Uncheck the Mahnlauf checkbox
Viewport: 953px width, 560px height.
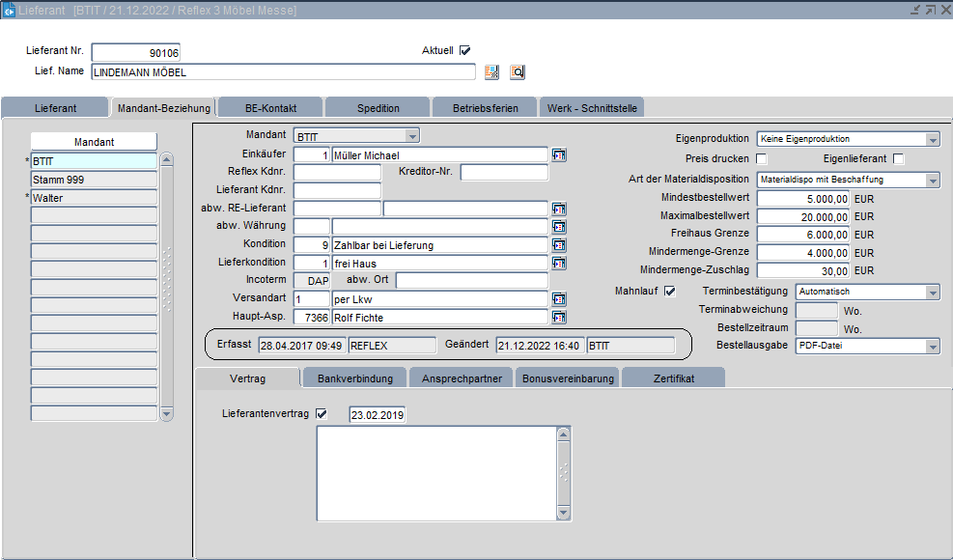click(x=670, y=292)
